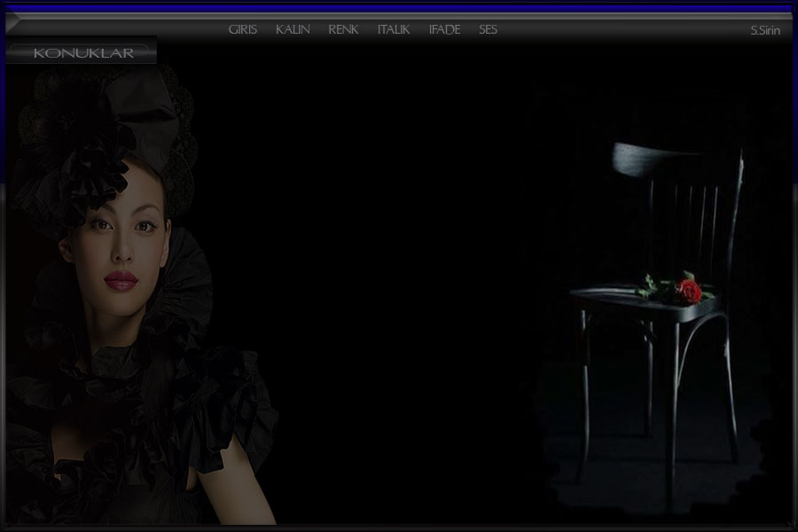This screenshot has width=798, height=532.
Task: Toggle ITALIK italic text option
Action: pyautogui.click(x=393, y=29)
